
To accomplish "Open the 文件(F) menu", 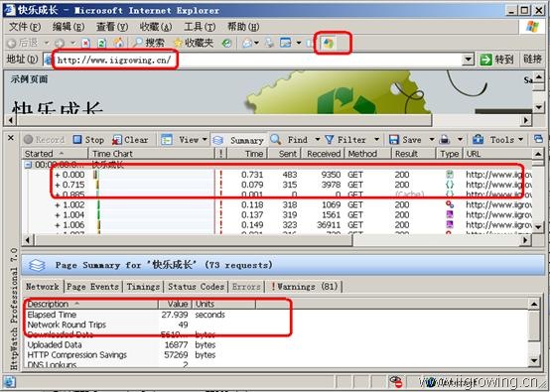I will [25, 26].
